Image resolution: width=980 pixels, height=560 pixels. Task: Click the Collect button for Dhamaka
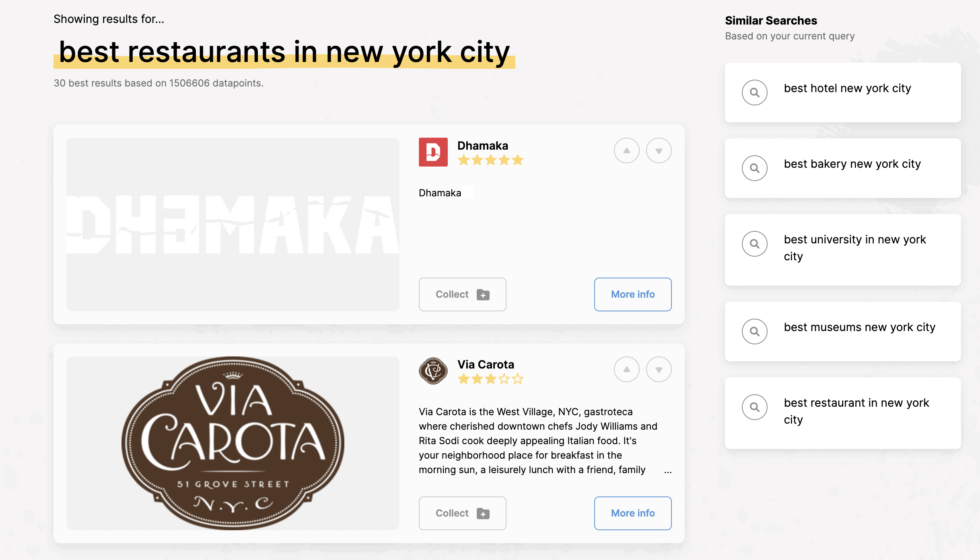pos(462,294)
